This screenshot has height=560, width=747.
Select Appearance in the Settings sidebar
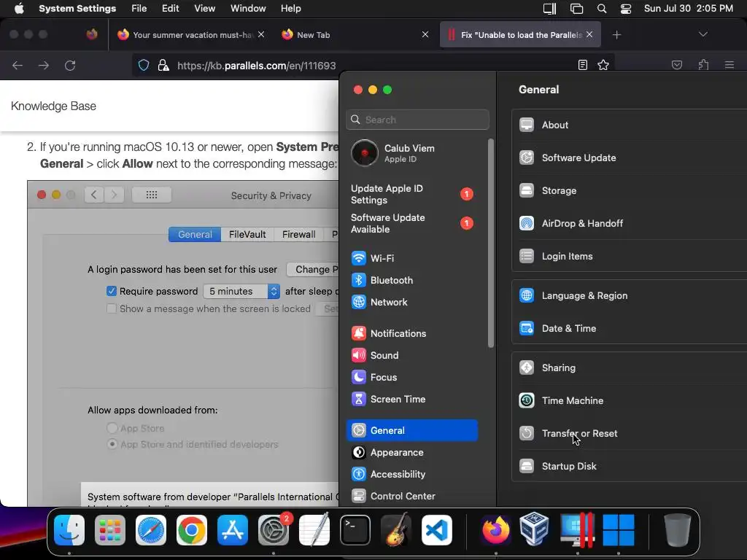point(412,452)
